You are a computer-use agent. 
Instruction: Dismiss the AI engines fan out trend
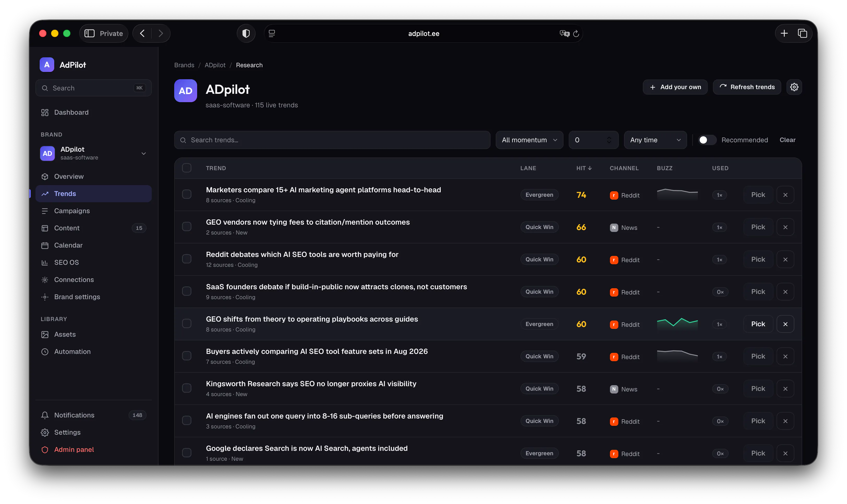(785, 421)
